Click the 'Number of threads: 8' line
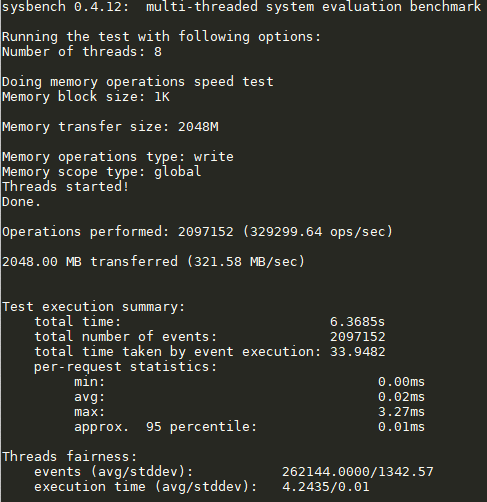487x502 pixels. tap(82, 52)
